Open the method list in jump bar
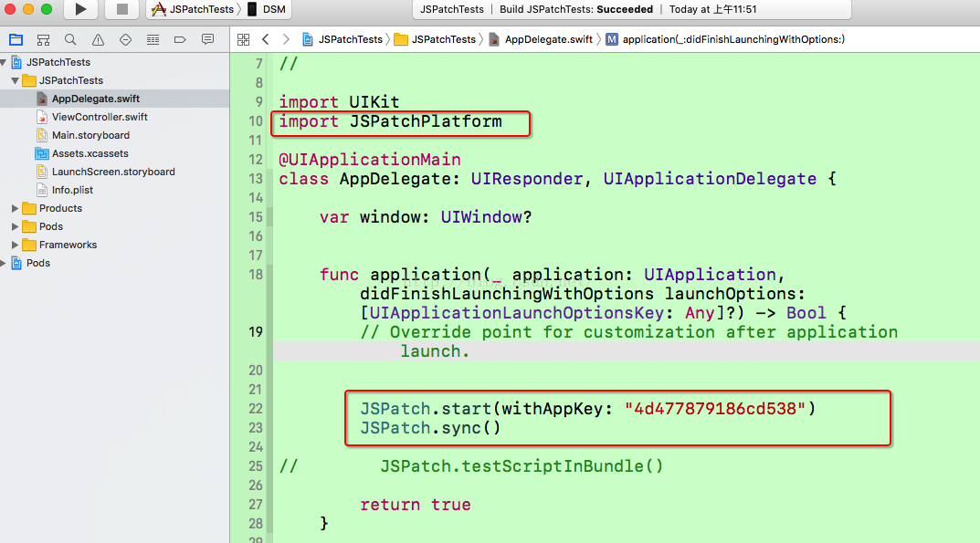Image resolution: width=980 pixels, height=543 pixels. tap(725, 39)
